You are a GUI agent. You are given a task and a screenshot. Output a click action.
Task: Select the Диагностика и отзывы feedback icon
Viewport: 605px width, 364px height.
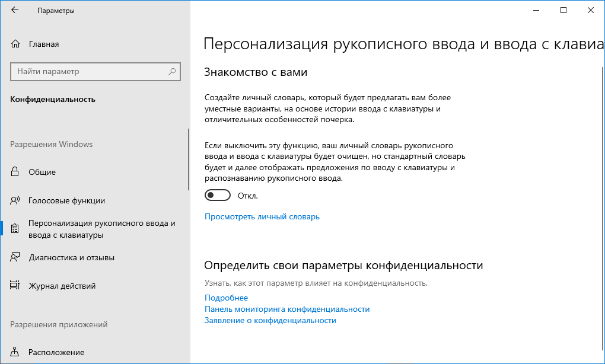pos(15,257)
